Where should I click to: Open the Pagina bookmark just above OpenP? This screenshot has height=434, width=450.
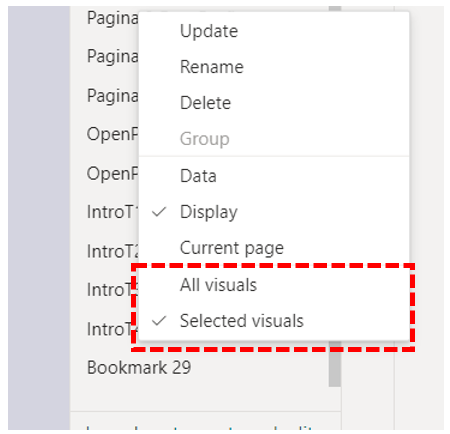coord(113,96)
